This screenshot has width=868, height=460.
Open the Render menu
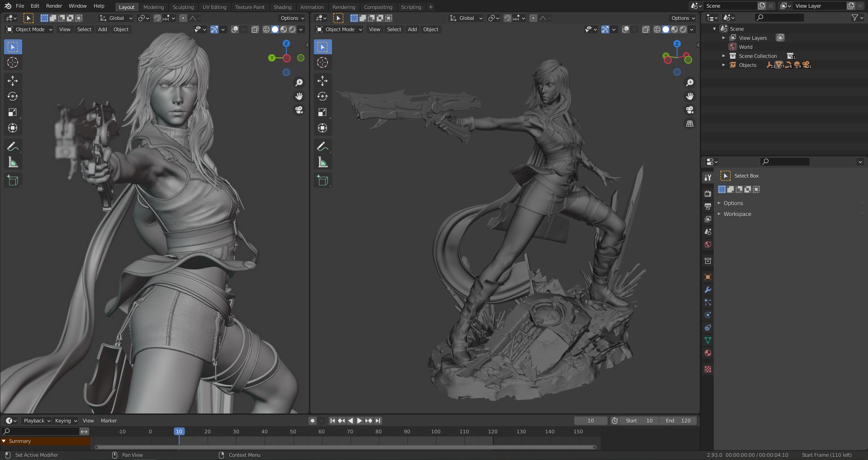(54, 6)
